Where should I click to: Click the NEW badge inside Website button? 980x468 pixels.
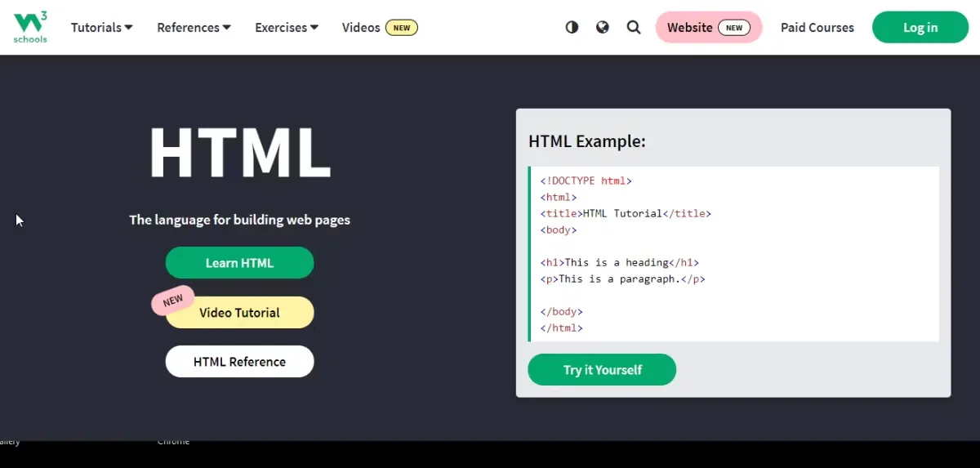[x=734, y=27]
